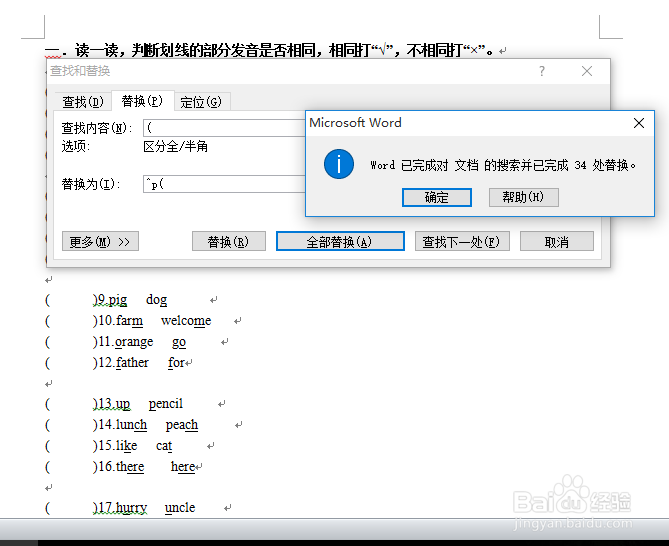Select the 替换(P) tab
Viewport: 669px width, 546px height.
(142, 101)
